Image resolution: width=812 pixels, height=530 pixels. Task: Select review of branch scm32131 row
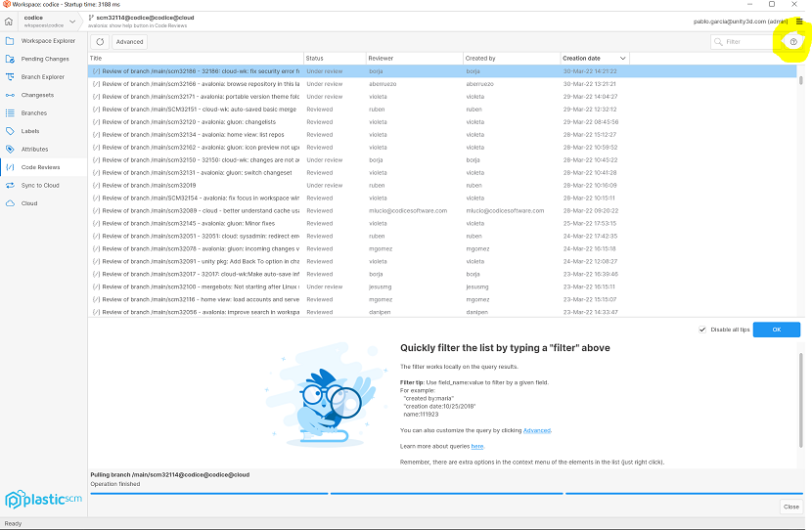pos(442,172)
